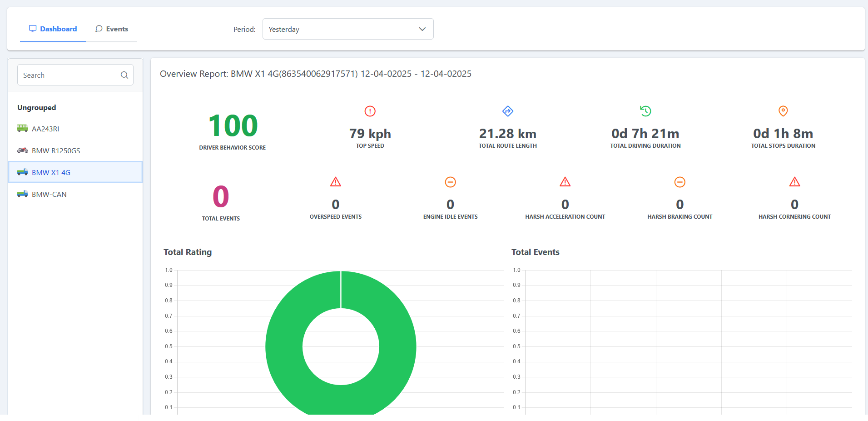Click the search magnifier icon

(124, 75)
